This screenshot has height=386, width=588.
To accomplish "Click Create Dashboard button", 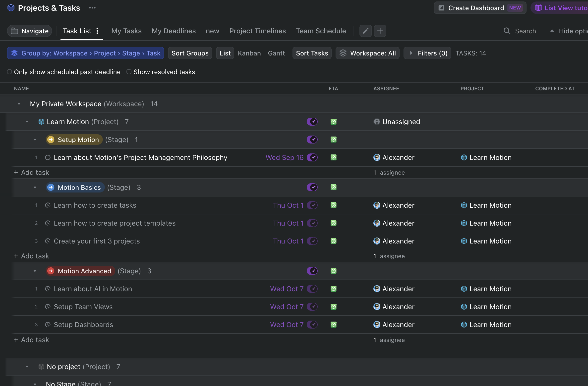I will point(480,8).
